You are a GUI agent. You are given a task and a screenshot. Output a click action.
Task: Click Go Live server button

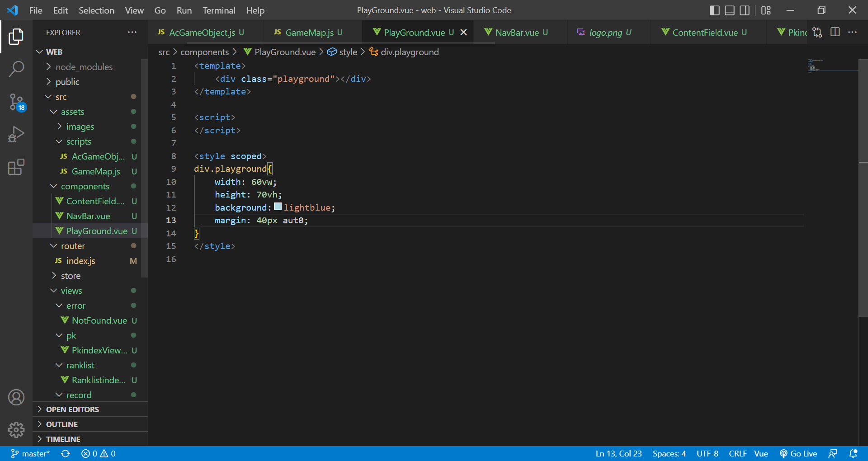(798, 453)
